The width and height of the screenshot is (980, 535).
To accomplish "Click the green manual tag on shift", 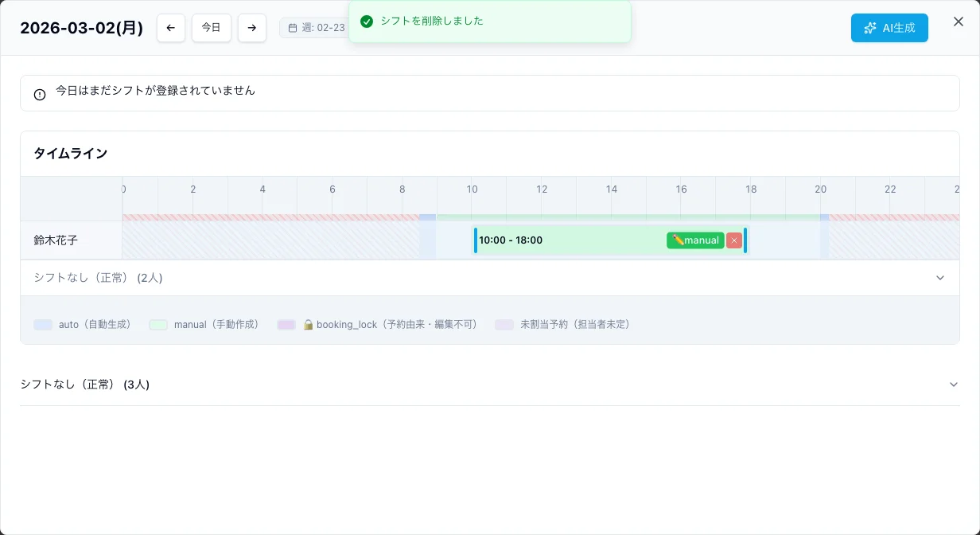I will (695, 240).
